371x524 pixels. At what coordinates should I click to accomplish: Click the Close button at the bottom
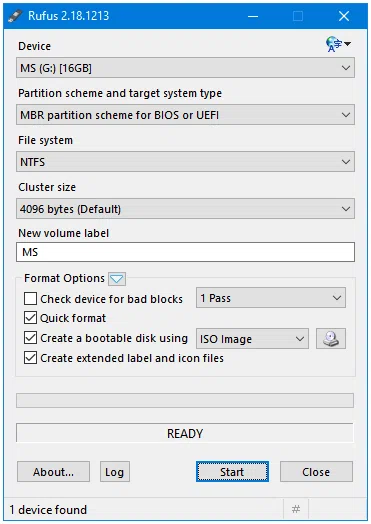316,472
